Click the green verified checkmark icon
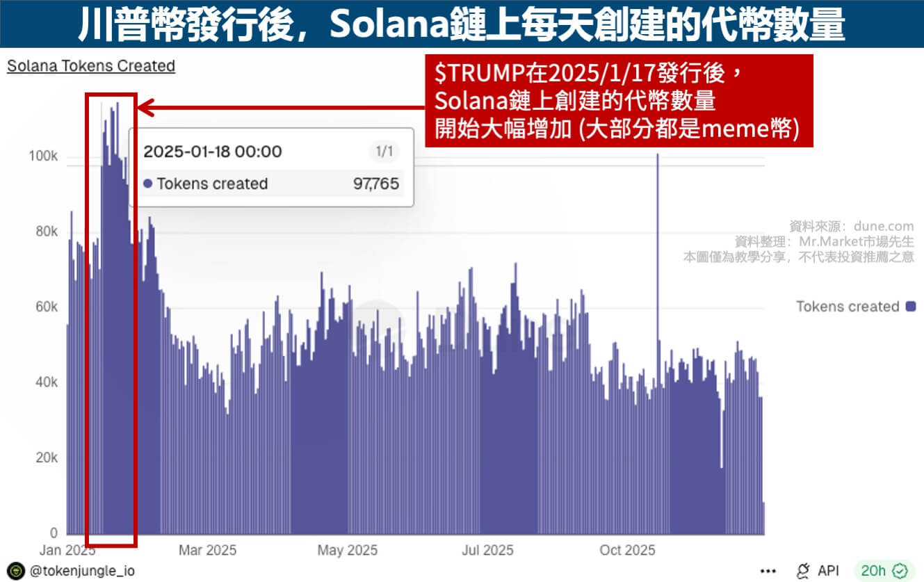The image size is (924, 582). click(x=902, y=571)
